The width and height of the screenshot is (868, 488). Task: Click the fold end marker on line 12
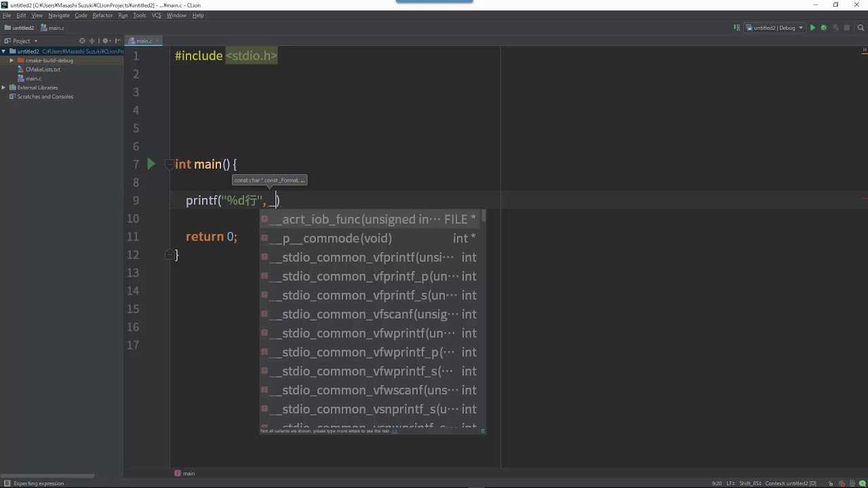tap(169, 255)
